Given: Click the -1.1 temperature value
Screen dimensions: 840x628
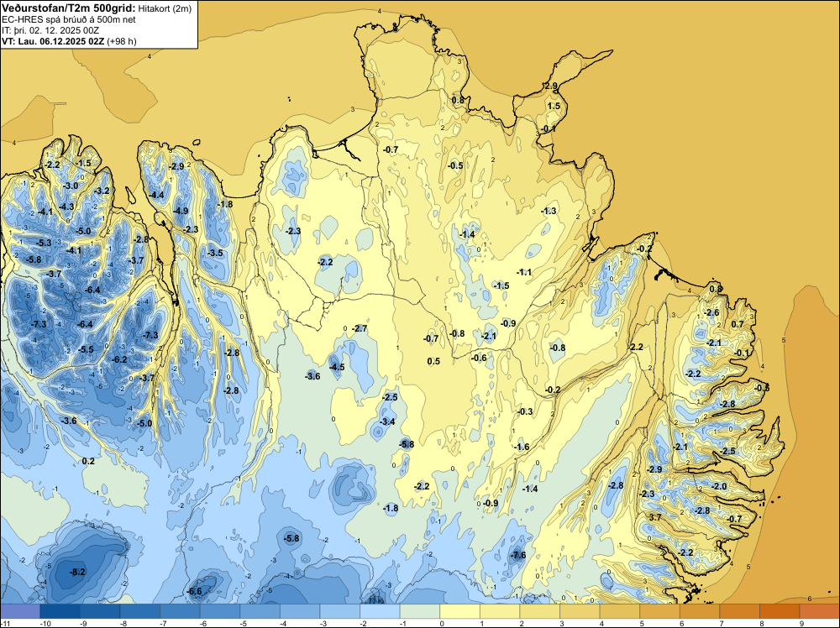Looking at the screenshot, I should click(524, 272).
